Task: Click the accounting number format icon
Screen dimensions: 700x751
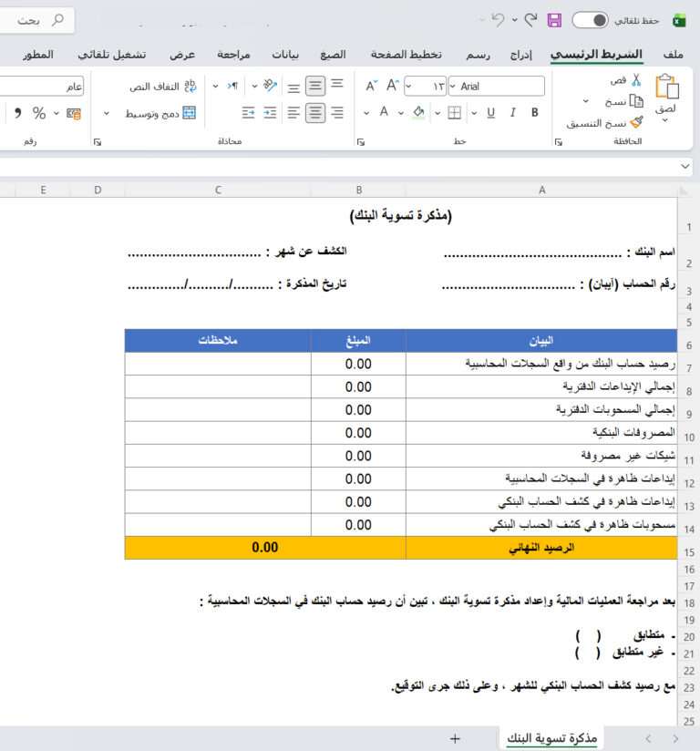Action: tap(73, 114)
